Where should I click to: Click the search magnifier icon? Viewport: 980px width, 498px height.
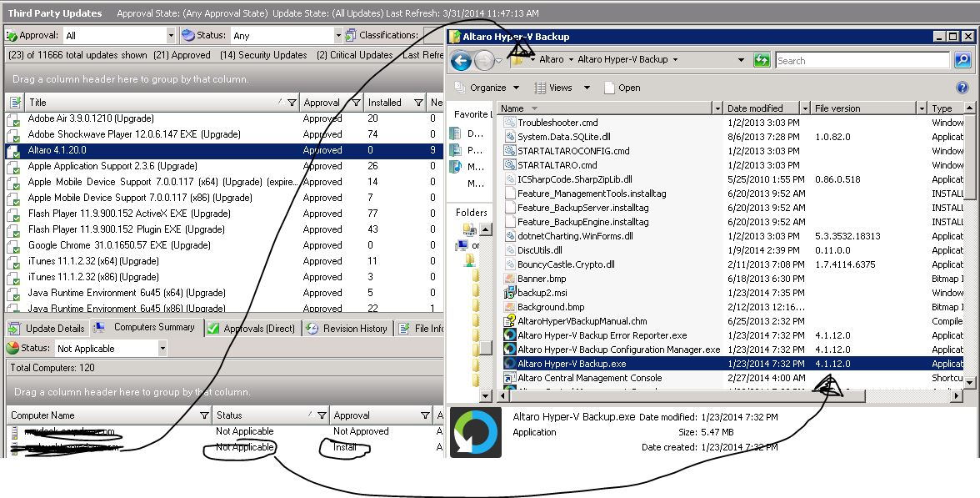click(962, 60)
